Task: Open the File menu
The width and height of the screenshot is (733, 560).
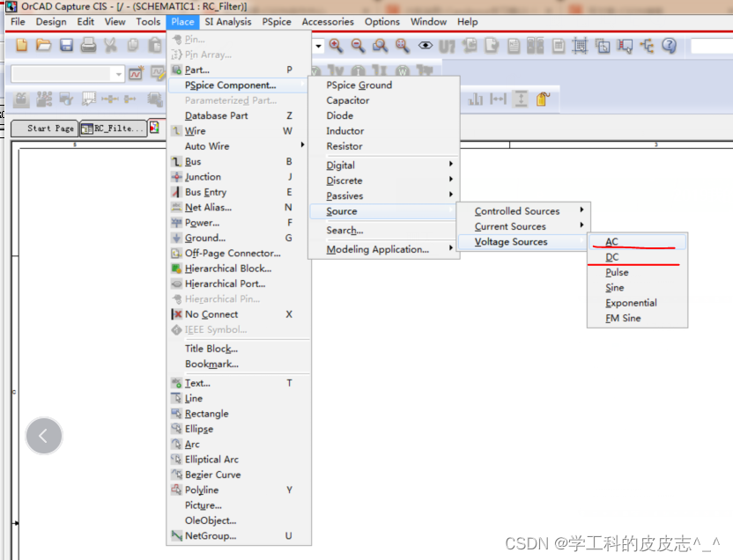Action: [x=18, y=22]
